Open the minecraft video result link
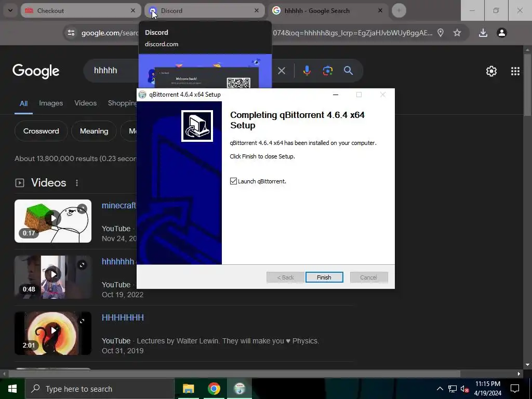Screen dimensions: 532x399 (119, 206)
